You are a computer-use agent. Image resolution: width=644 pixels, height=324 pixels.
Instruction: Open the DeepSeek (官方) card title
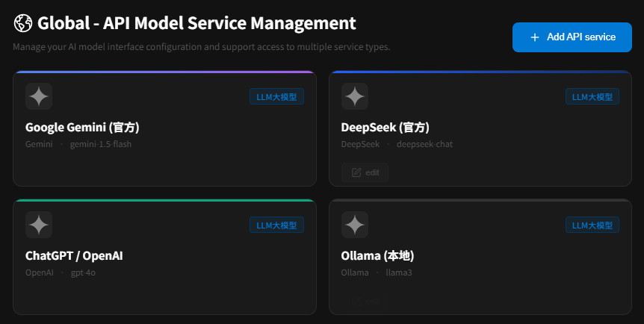coord(386,128)
